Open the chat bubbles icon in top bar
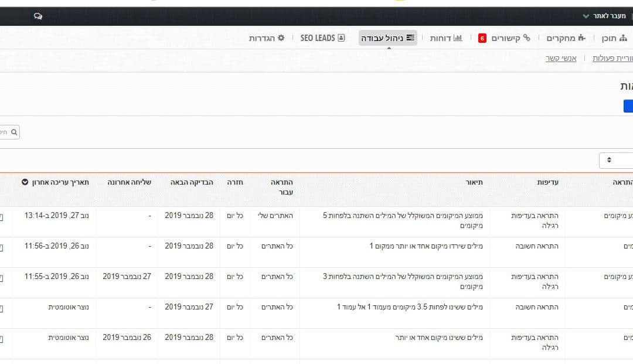Image resolution: width=633 pixels, height=364 pixels. (x=38, y=16)
